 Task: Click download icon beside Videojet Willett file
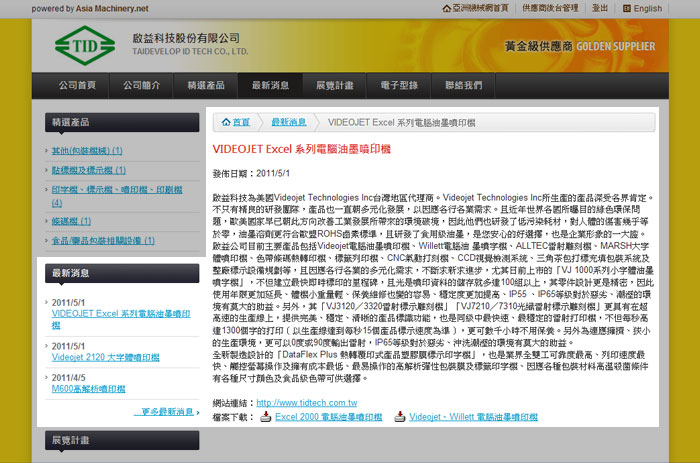click(x=400, y=417)
